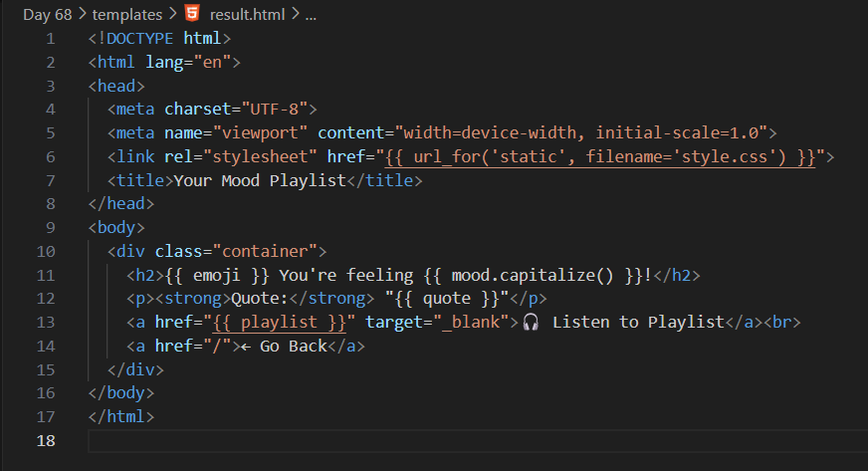The image size is (868, 471).
Task: Click the 'mood.capitalize()' expression
Action: tap(533, 276)
